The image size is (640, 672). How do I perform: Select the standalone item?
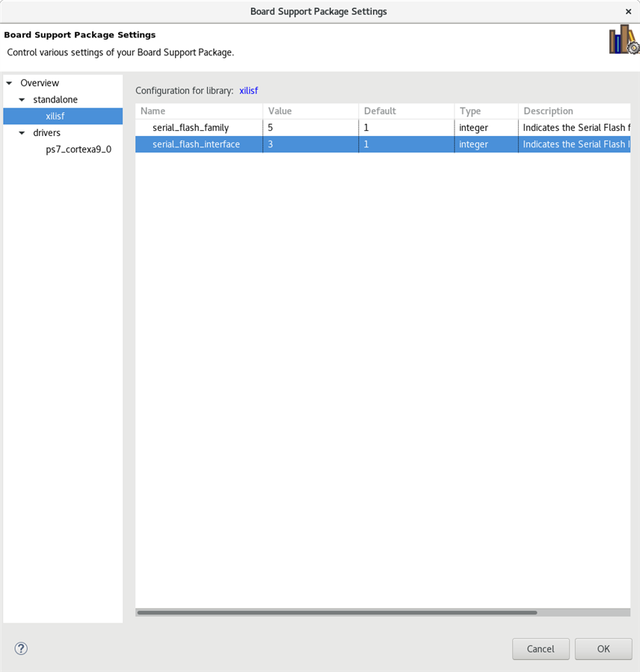(x=55, y=99)
